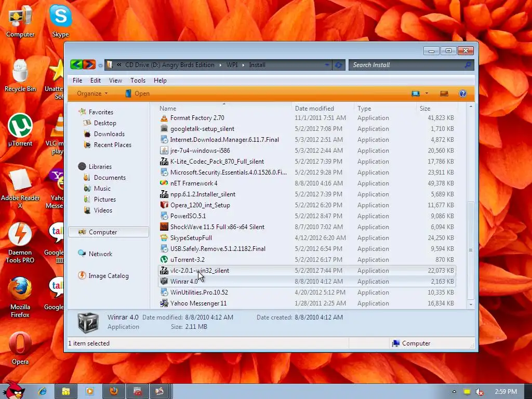
Task: Open Music library
Action: pos(102,188)
